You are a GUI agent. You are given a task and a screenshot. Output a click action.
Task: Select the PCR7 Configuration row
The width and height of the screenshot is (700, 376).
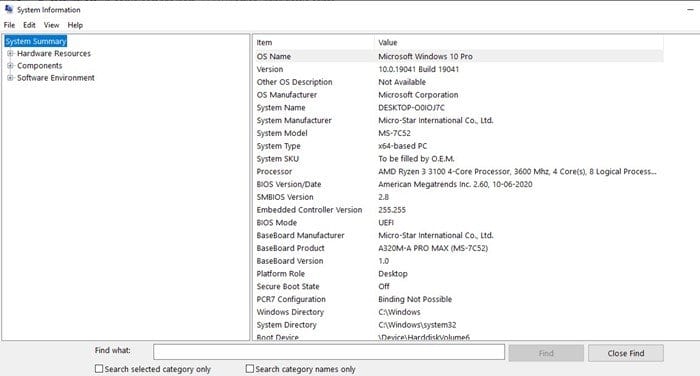[458, 299]
